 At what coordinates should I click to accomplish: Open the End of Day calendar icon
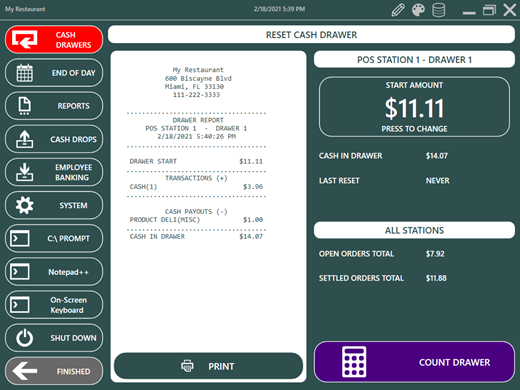click(25, 73)
